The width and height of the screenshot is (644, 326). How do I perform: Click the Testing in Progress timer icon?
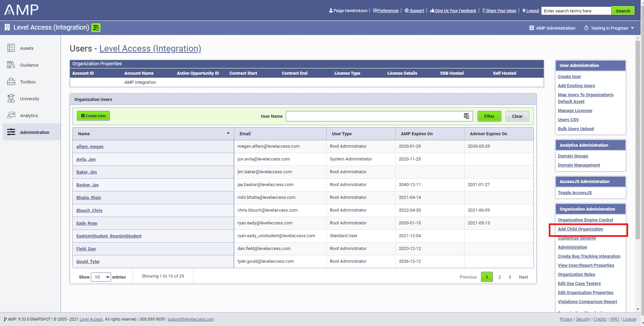(586, 28)
